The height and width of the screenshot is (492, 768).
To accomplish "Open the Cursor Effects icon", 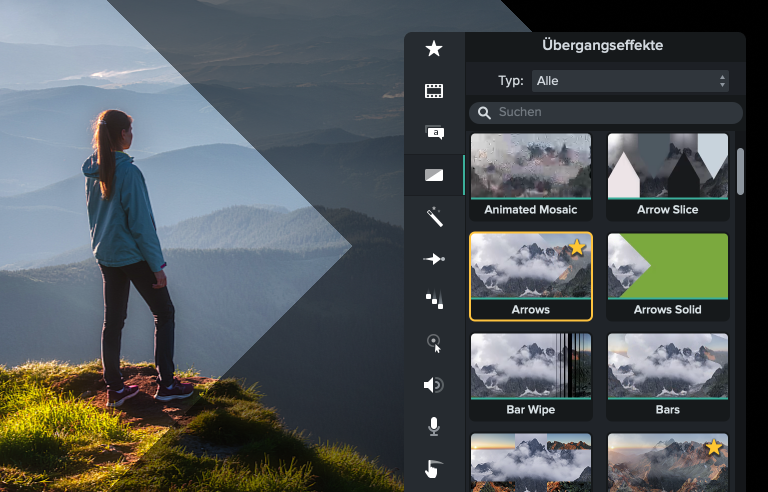I will (434, 343).
